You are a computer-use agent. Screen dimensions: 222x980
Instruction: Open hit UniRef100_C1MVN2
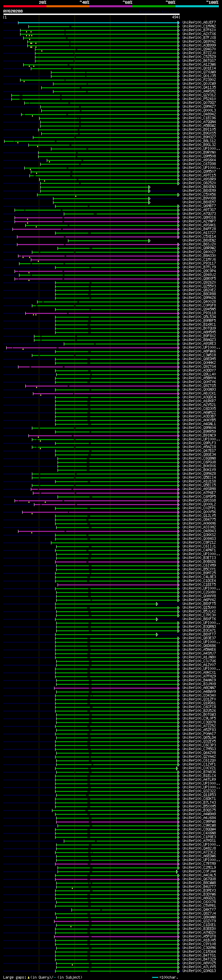coord(199,27)
